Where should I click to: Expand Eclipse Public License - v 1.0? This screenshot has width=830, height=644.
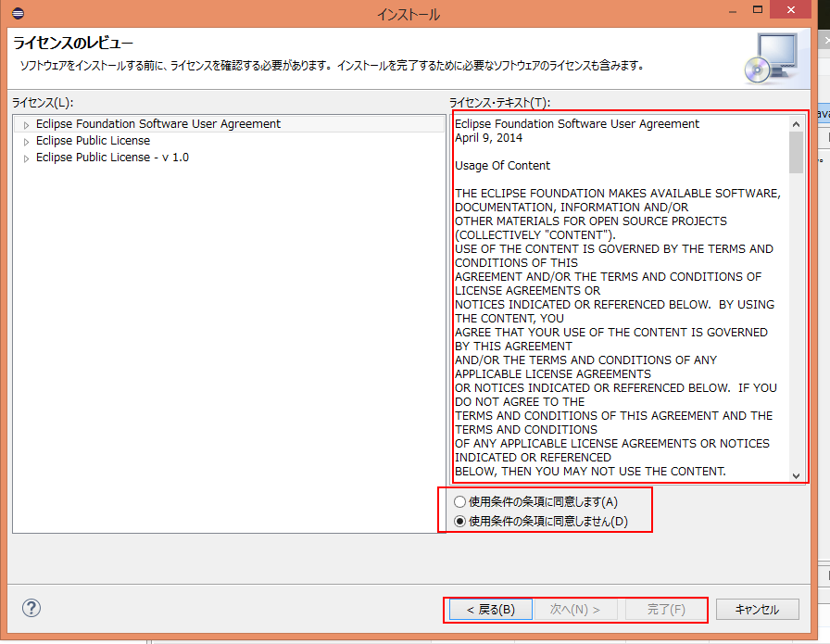[26, 158]
